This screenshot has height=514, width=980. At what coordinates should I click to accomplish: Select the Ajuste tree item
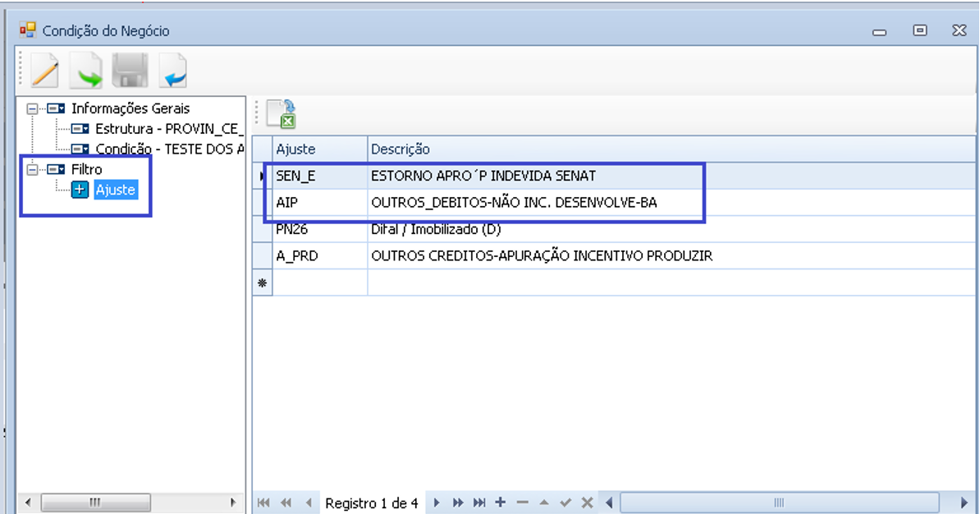point(115,190)
